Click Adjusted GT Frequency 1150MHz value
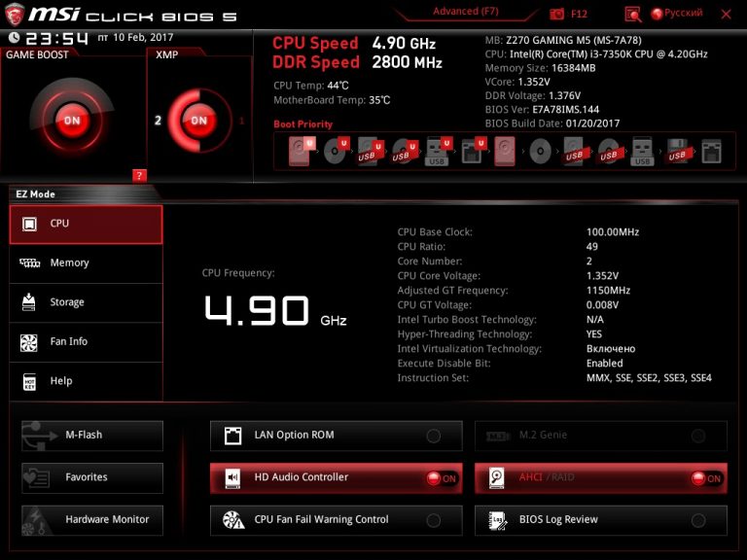Screen dimensions: 747x560 click(x=608, y=291)
